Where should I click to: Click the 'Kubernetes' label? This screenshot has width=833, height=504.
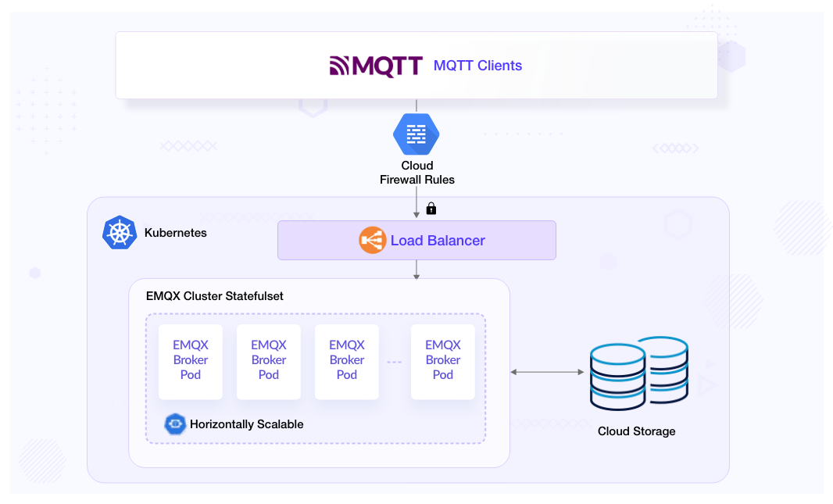(175, 233)
